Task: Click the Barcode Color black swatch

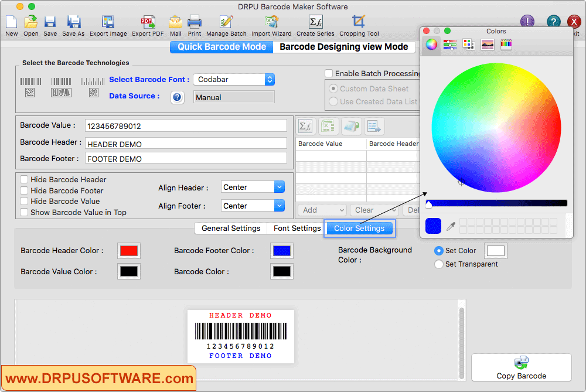Action: pos(282,271)
